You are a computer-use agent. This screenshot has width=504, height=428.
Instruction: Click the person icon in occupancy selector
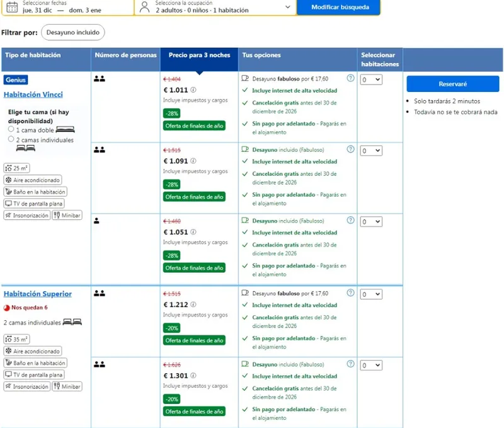145,7
